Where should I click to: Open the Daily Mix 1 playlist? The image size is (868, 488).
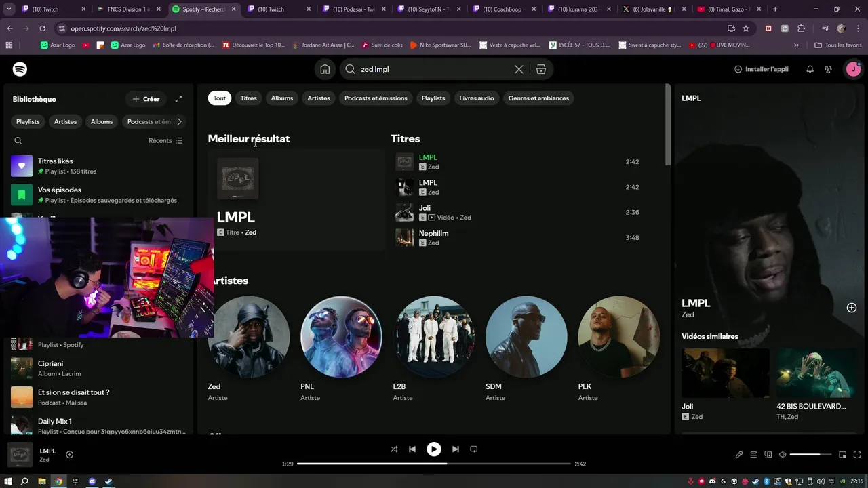[98, 426]
